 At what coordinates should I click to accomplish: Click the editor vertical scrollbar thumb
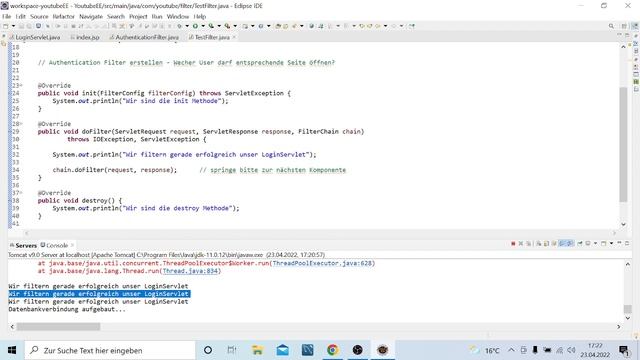click(x=623, y=144)
